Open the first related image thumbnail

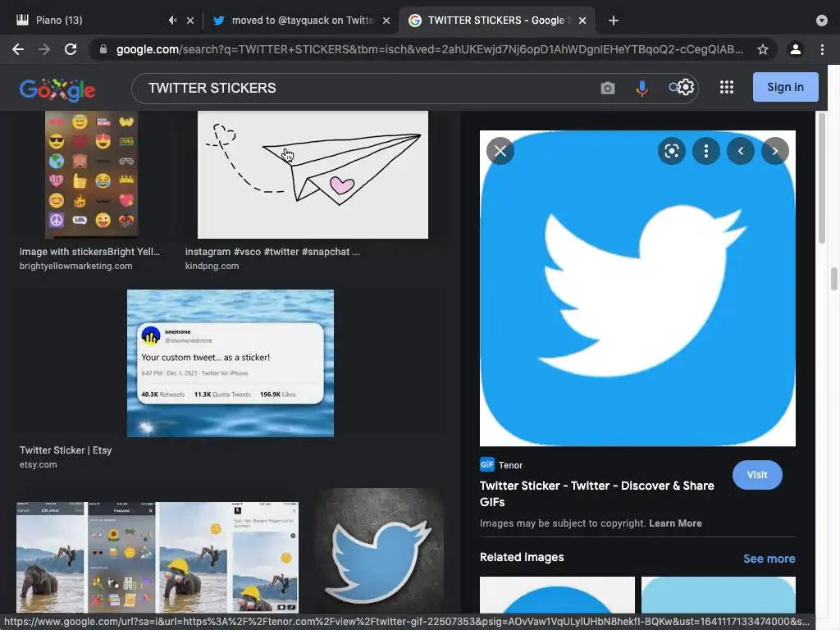pyautogui.click(x=557, y=595)
